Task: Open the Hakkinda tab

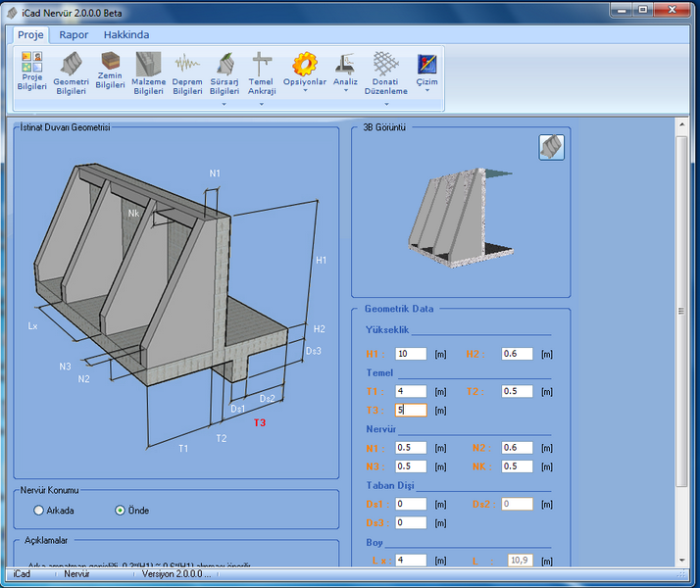Action: point(126,35)
